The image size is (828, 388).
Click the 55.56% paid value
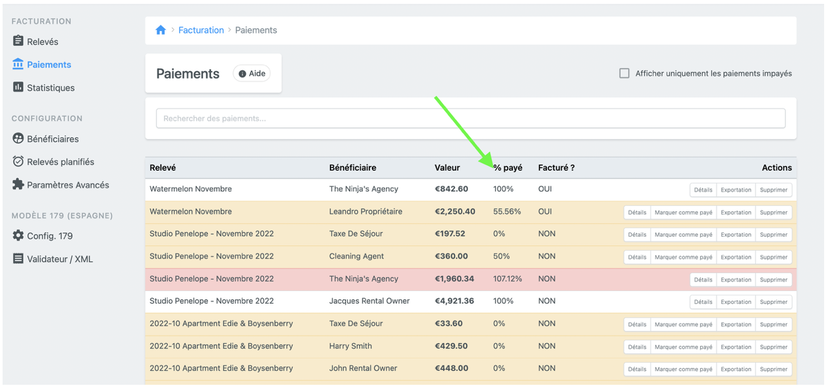tap(507, 211)
